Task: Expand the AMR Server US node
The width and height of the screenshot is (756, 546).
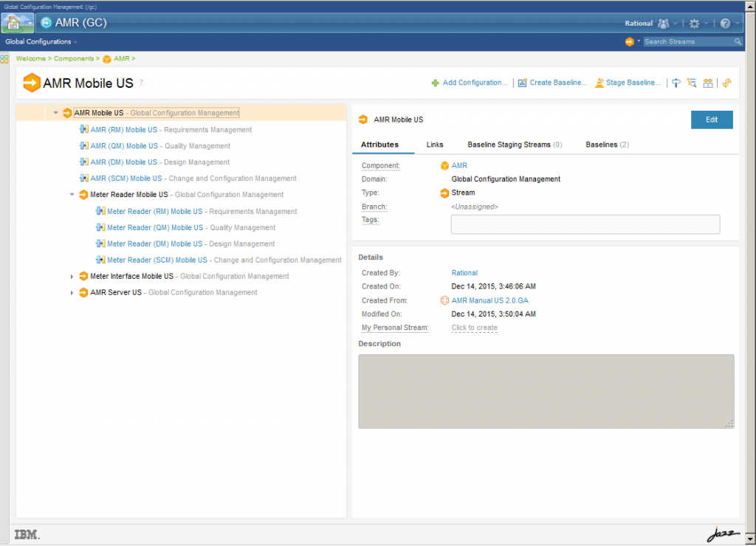Action: pyautogui.click(x=72, y=293)
